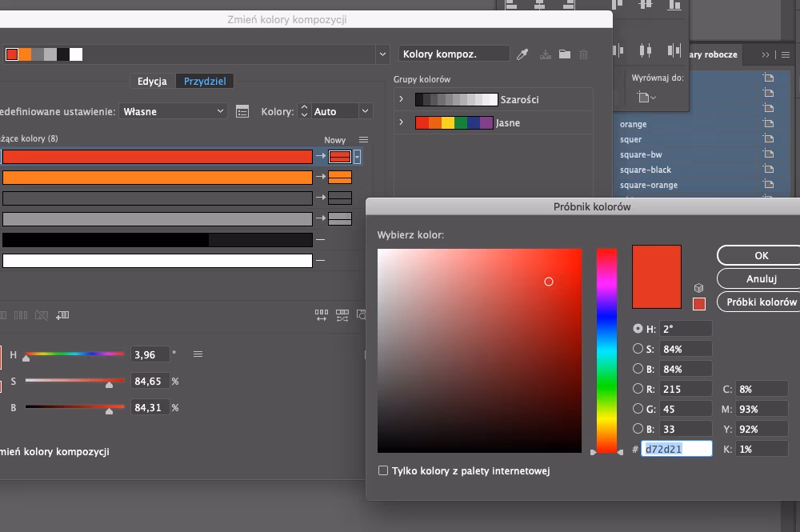Open the color mode menu beside the H slider

coord(198,354)
